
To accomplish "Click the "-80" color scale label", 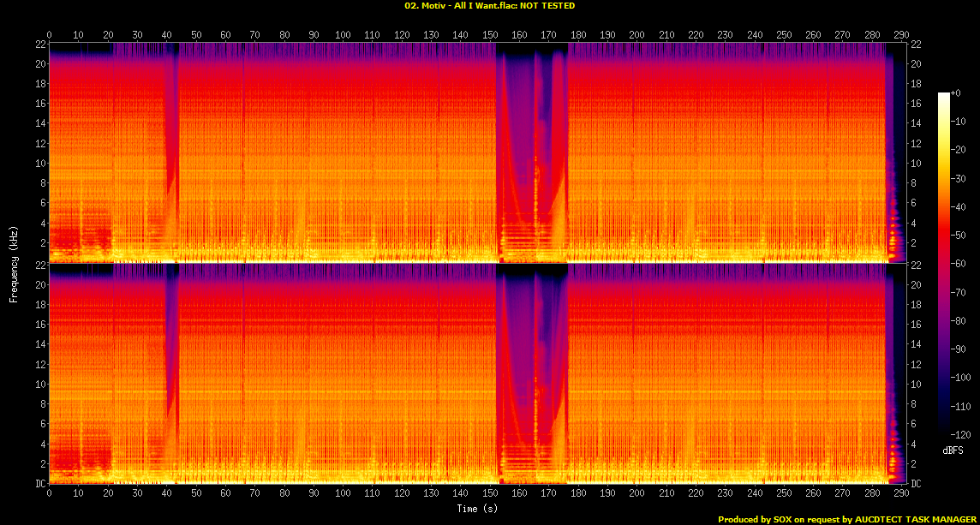I will point(958,320).
